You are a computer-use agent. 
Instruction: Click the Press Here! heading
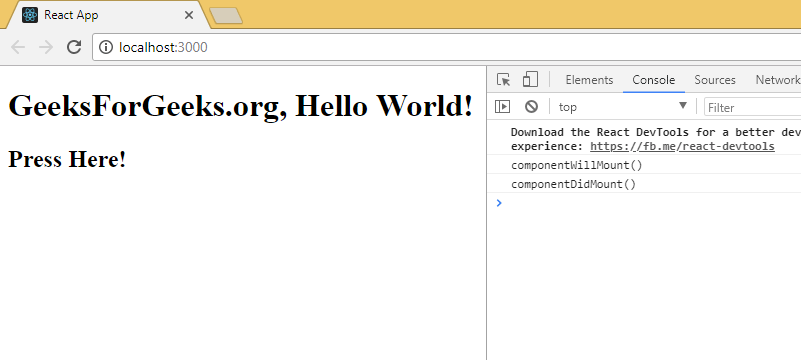(x=67, y=159)
